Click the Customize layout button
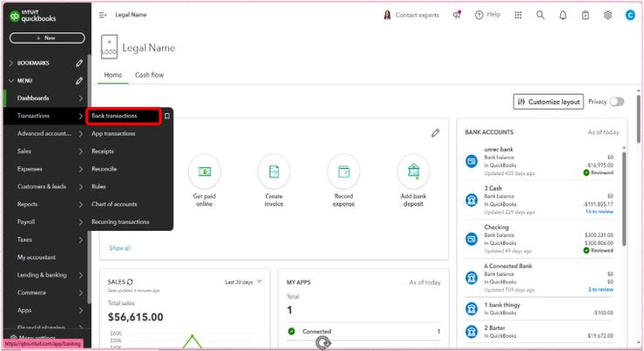Screen dimensions: 644x351 coord(548,102)
